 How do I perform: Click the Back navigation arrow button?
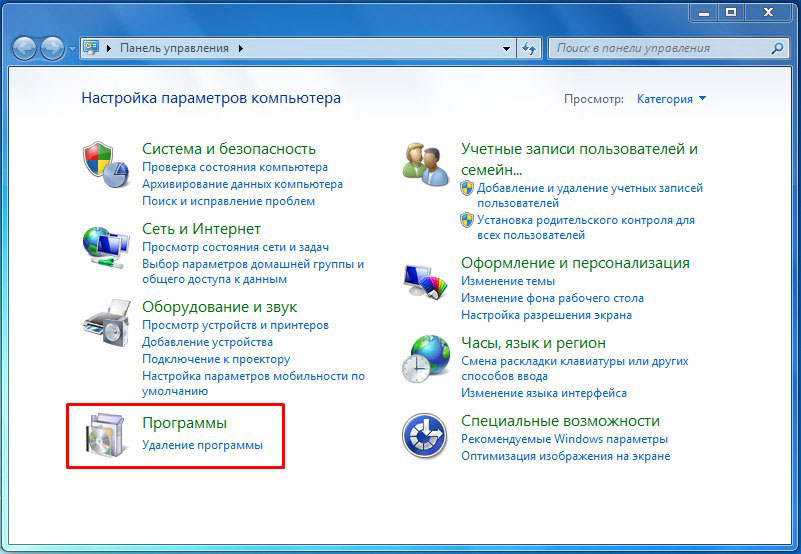point(24,49)
